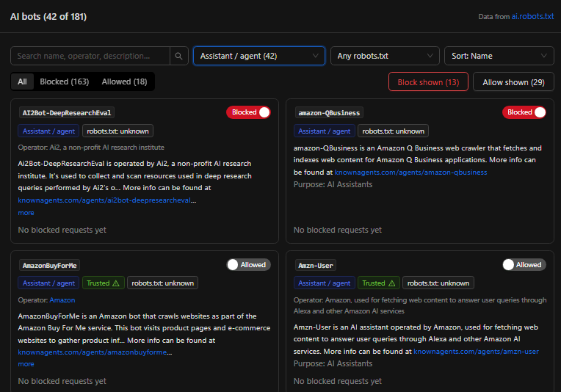Click 'Operator: Ai2, a non-profit AI research institute'

(91, 148)
